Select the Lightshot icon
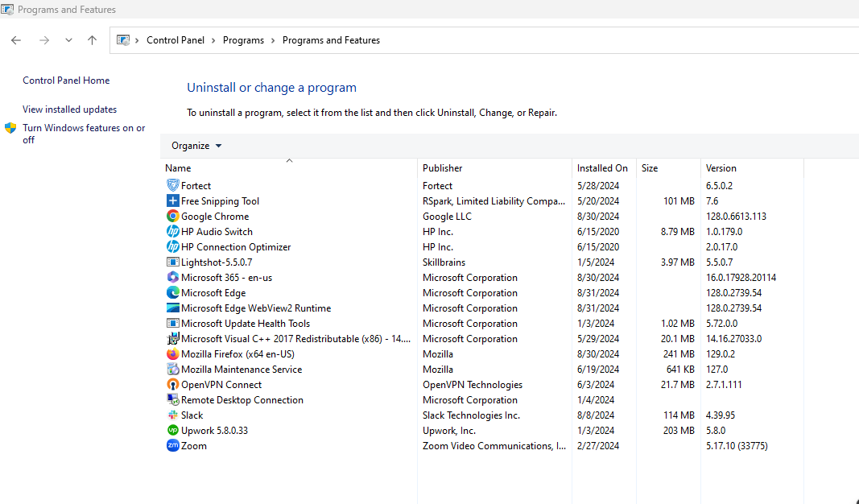Viewport: 859px width, 504px height. [171, 262]
